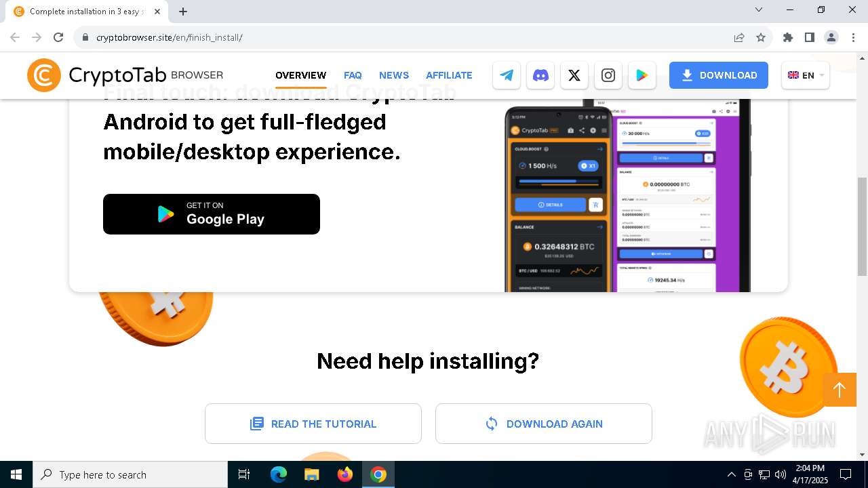Open the Google Play icon in header
Viewport: 868px width, 488px height.
[642, 75]
